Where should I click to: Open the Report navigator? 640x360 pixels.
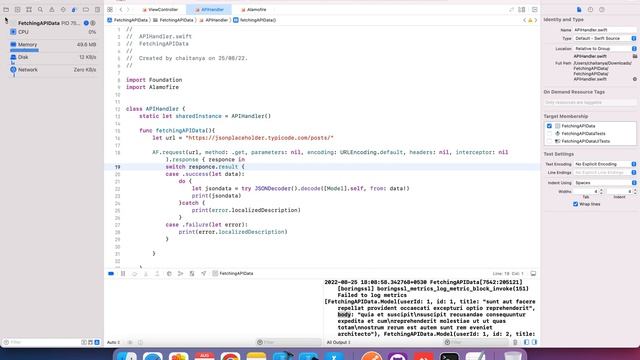(97, 9)
